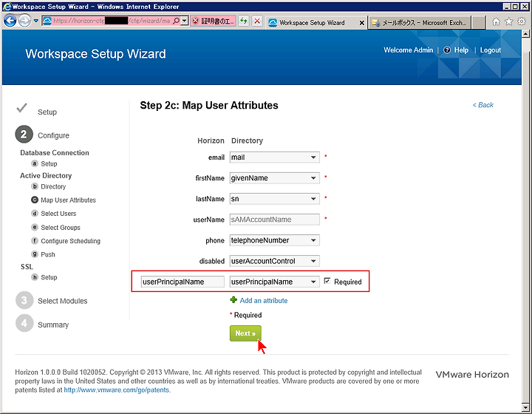Click the Setup completed checkmark icon
Image resolution: width=532 pixels, height=414 pixels.
click(x=21, y=108)
